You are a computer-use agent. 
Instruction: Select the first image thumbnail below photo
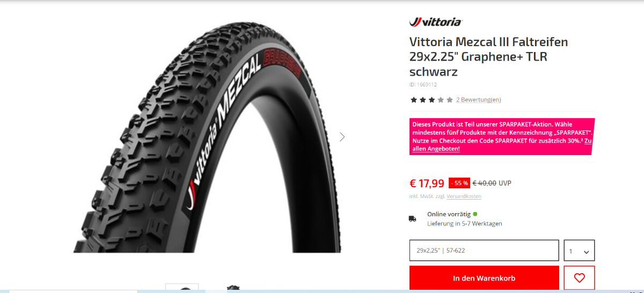(x=182, y=288)
